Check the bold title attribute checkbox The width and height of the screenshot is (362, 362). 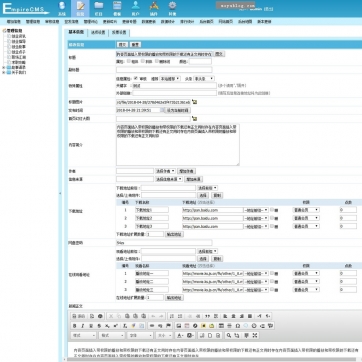[129, 61]
